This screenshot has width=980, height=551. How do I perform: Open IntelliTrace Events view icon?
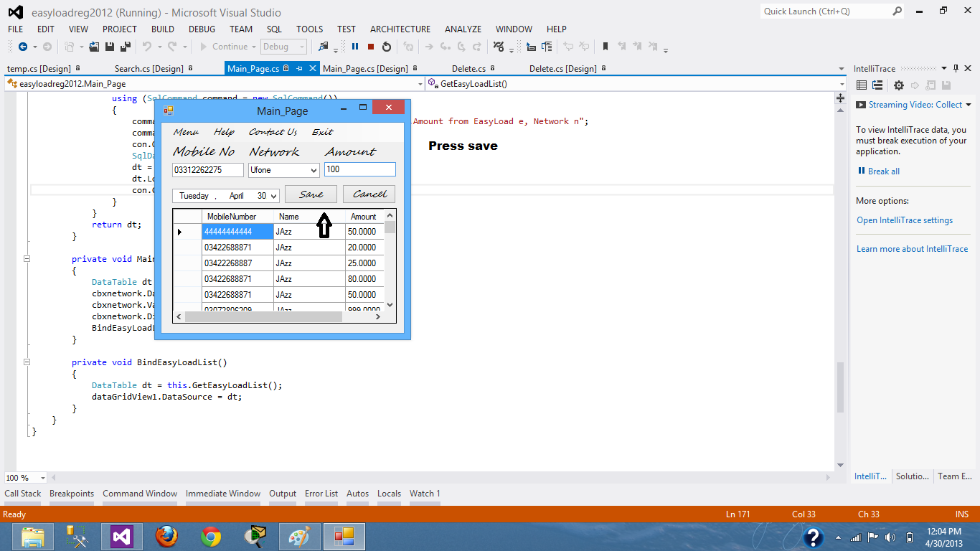coord(862,85)
